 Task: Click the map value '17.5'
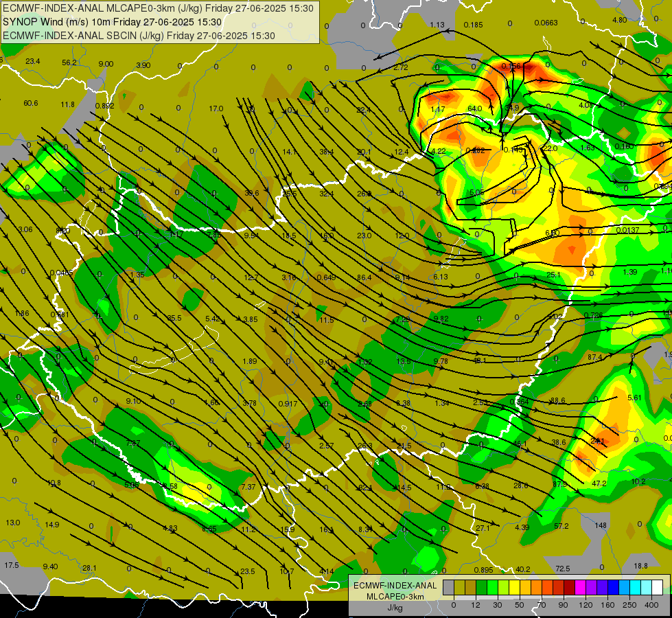click(12, 565)
